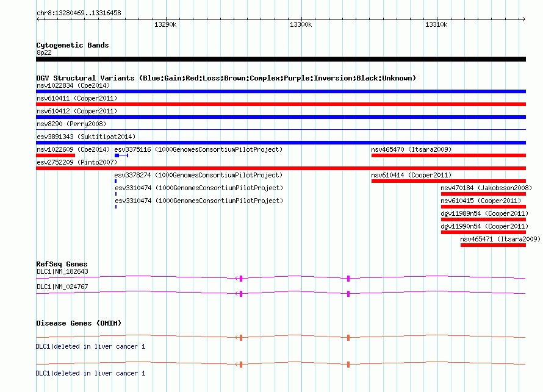Click the DGV Structural Variants track title
The width and height of the screenshot is (543, 392).
pos(226,78)
